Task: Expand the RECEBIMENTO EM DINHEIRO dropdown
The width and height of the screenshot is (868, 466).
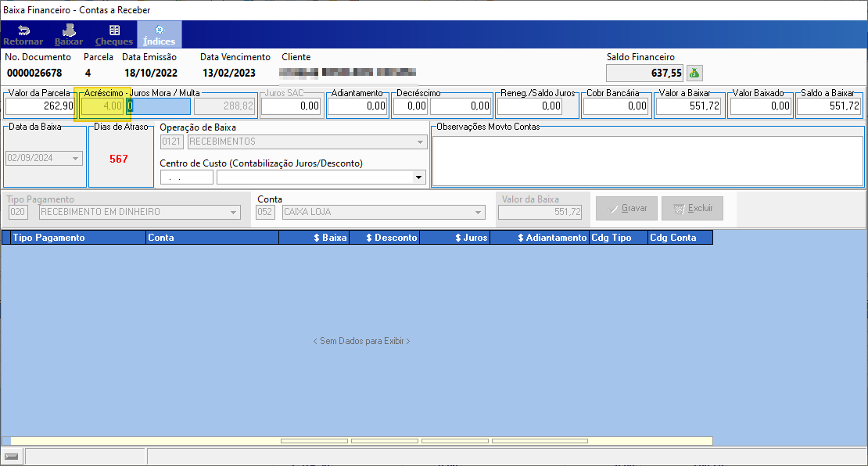Action: 234,212
